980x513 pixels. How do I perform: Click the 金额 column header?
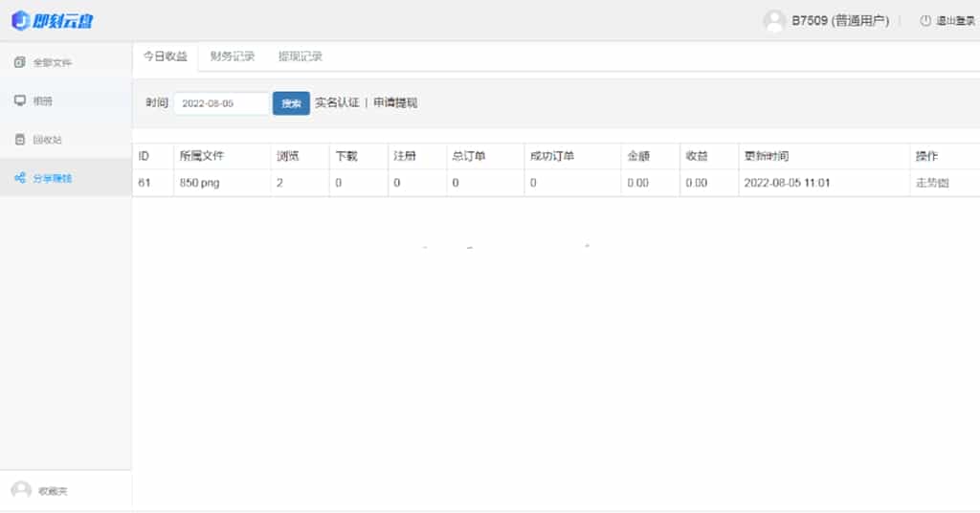(x=651, y=156)
